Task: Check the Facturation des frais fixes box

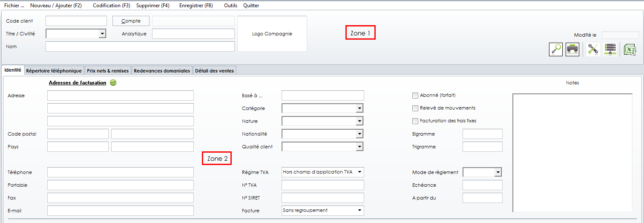Action: click(415, 121)
